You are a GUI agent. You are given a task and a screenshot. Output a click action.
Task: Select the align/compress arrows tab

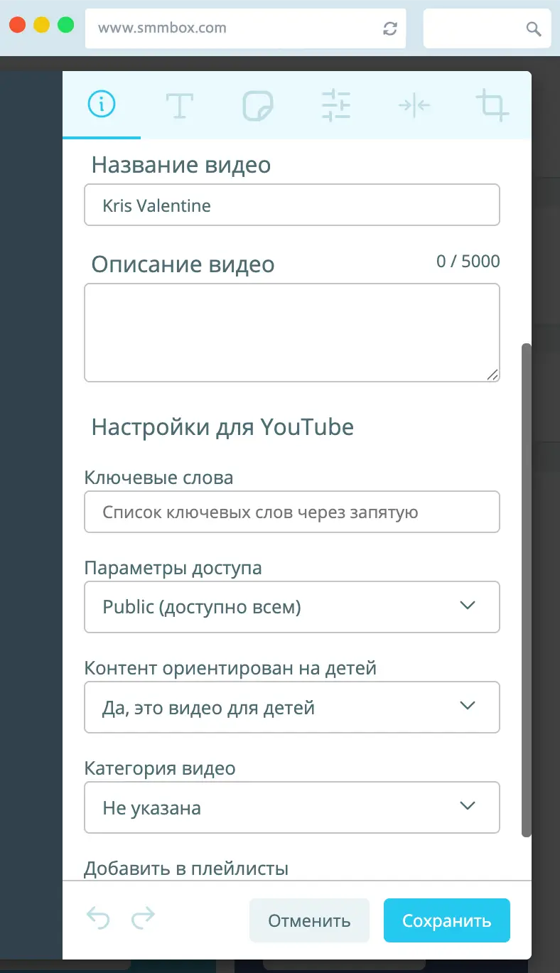(x=414, y=105)
